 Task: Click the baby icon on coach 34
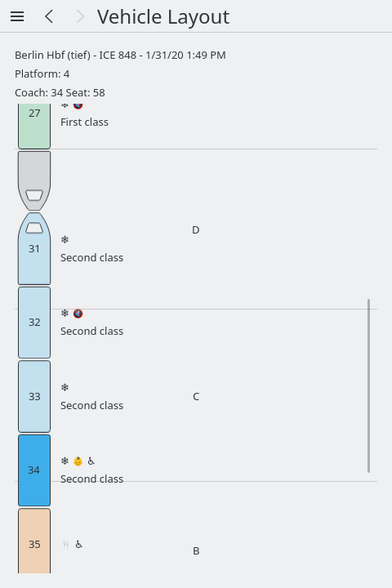tap(78, 461)
